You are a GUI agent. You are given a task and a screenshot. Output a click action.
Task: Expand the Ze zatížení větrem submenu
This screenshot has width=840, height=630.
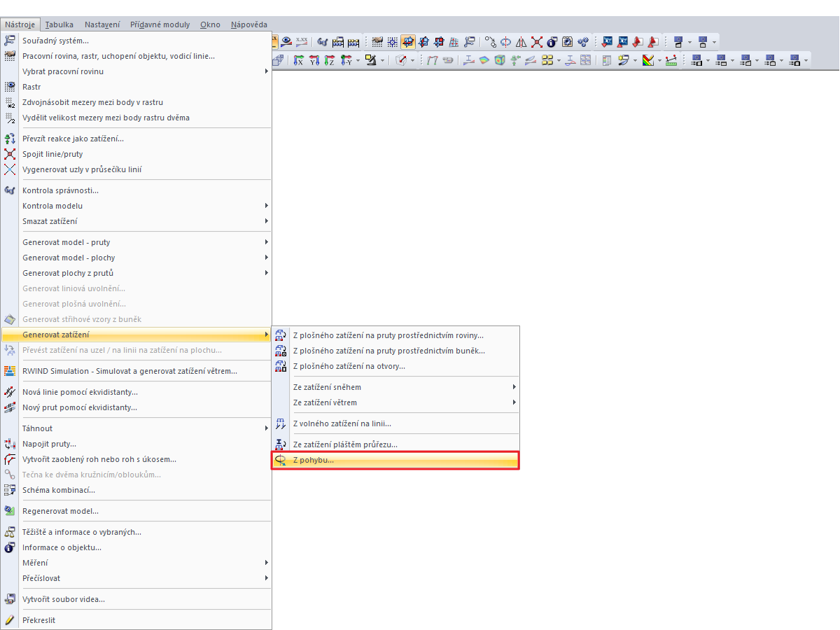pyautogui.click(x=395, y=402)
